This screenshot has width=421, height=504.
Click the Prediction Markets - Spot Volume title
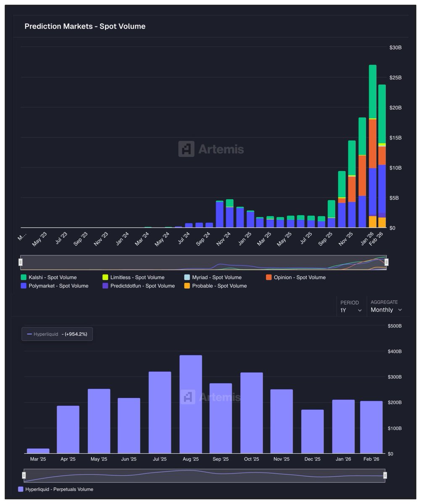point(85,26)
